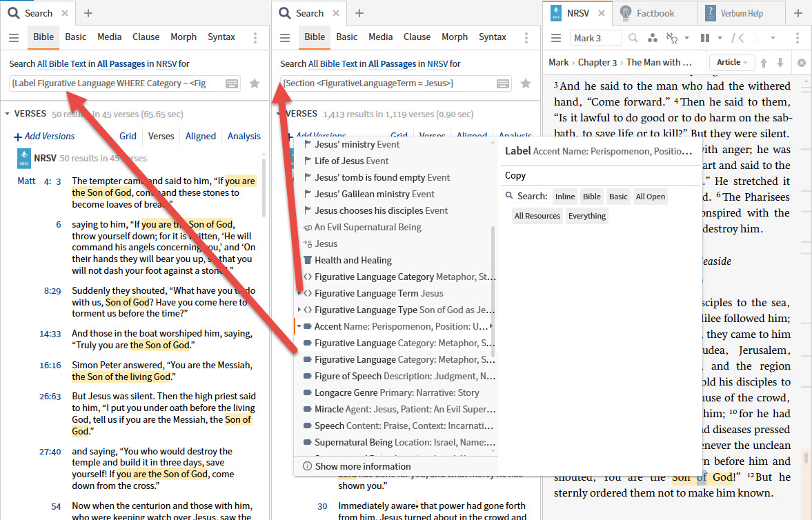Click the search magnifier in the NRSV toolbar

pyautogui.click(x=633, y=38)
